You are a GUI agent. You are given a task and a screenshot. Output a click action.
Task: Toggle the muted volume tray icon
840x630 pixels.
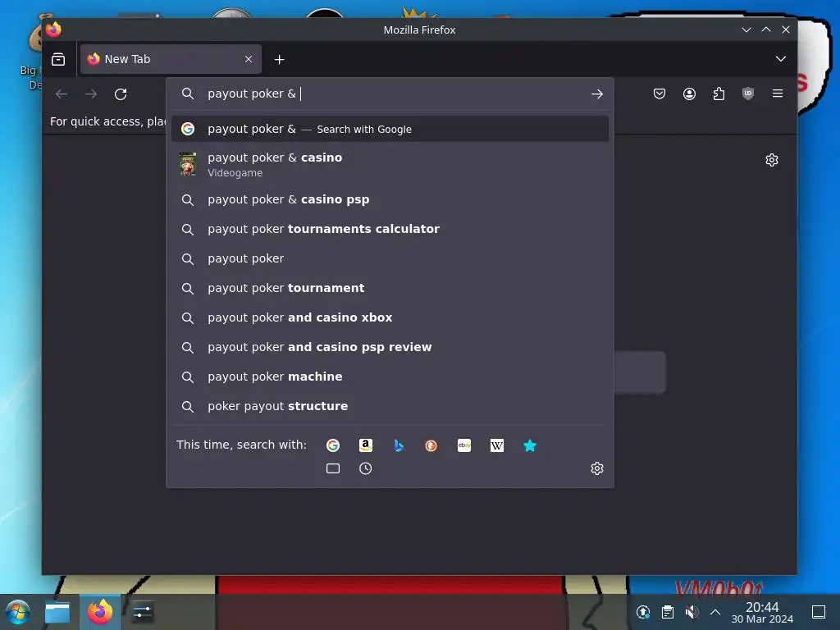[692, 612]
